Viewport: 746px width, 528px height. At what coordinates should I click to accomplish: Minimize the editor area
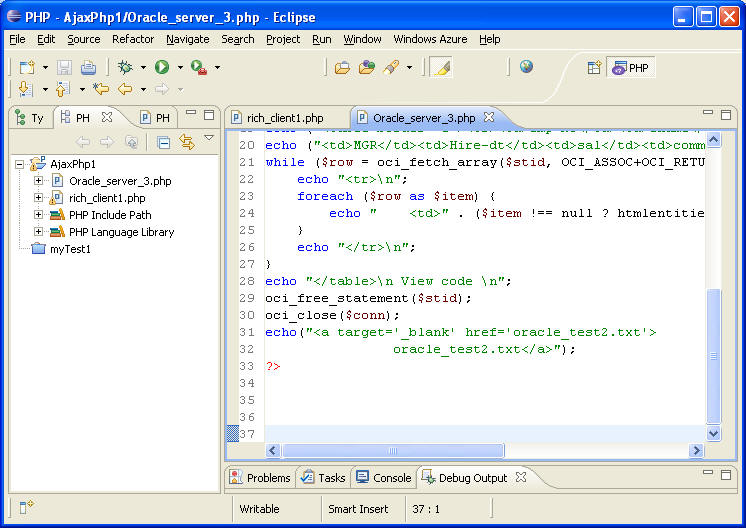click(708, 113)
